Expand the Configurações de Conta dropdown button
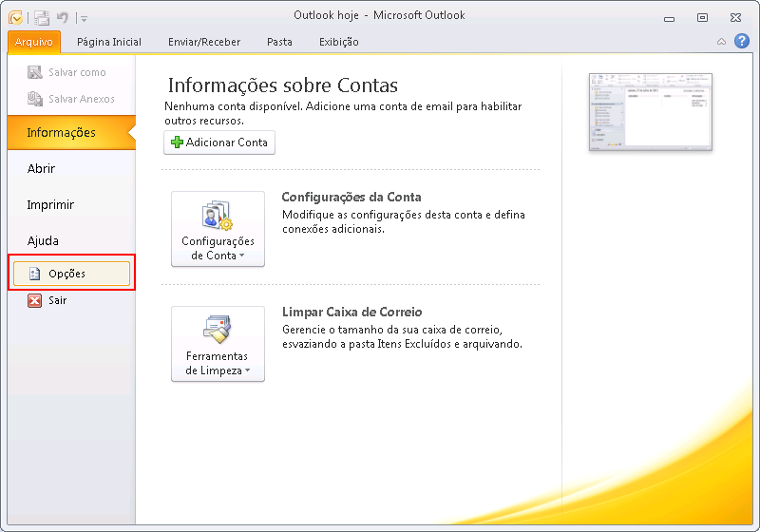This screenshot has height=532, width=760. coord(218,229)
